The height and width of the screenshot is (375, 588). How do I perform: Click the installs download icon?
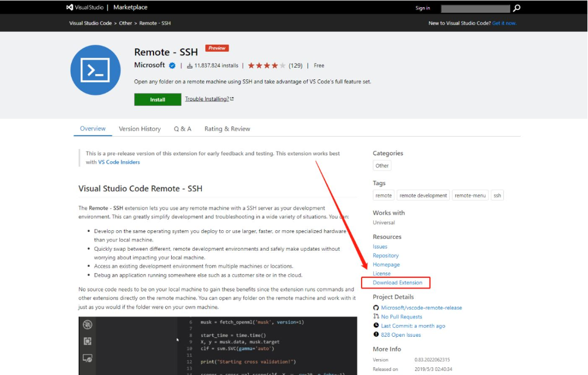190,65
